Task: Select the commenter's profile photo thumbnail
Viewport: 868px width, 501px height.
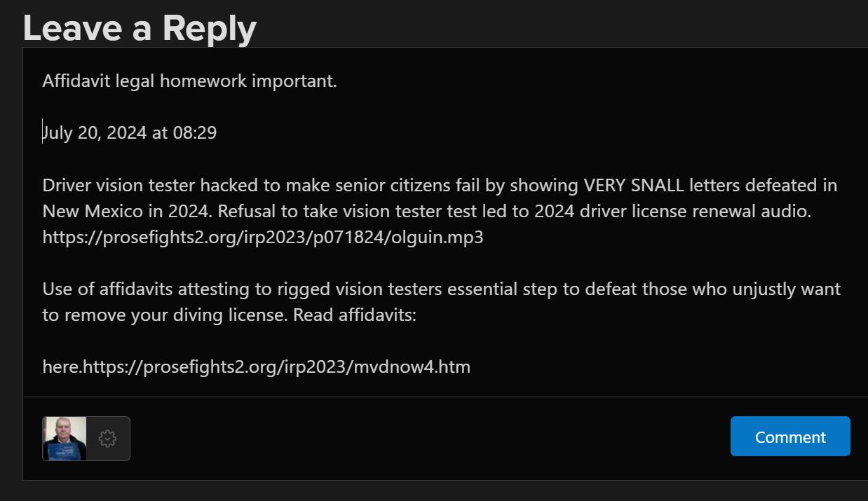Action: point(65,439)
